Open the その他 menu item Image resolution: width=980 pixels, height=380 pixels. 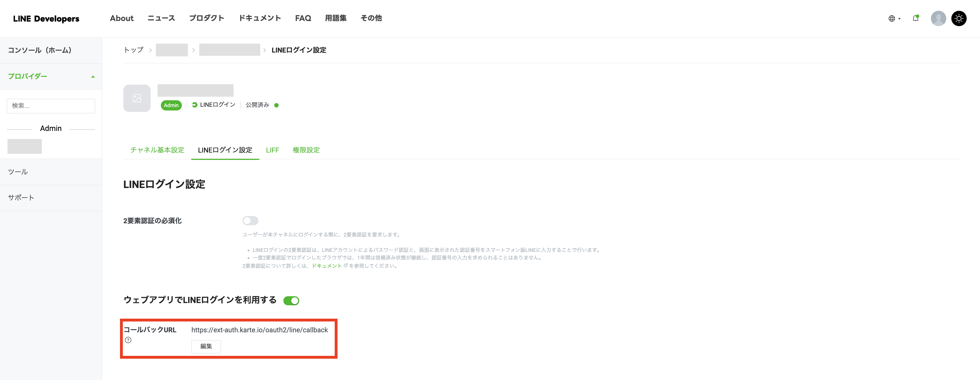coord(371,18)
